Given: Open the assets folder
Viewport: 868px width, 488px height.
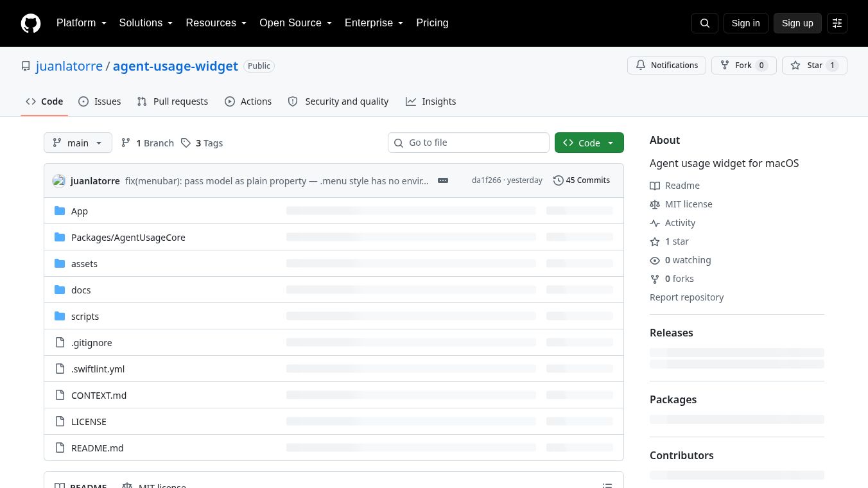Looking at the screenshot, I should pos(84,264).
